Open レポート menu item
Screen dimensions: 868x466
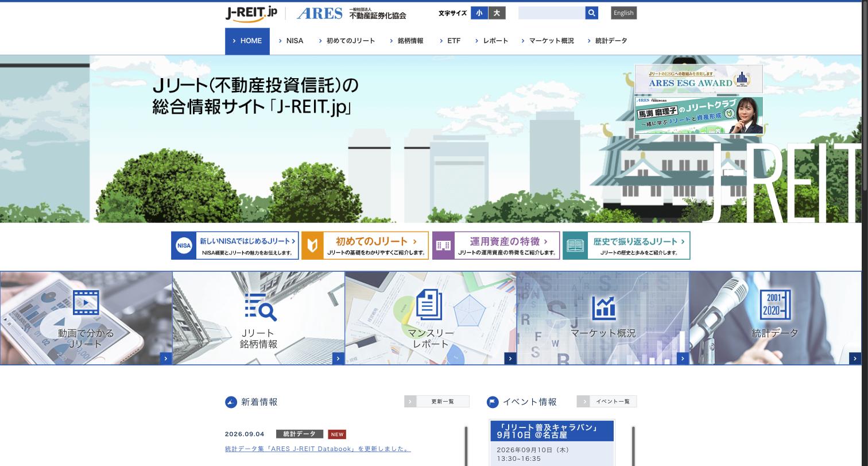pyautogui.click(x=492, y=41)
